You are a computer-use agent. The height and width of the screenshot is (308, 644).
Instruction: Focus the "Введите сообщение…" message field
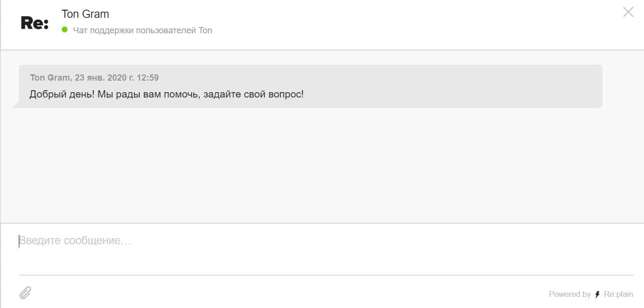(x=289, y=240)
